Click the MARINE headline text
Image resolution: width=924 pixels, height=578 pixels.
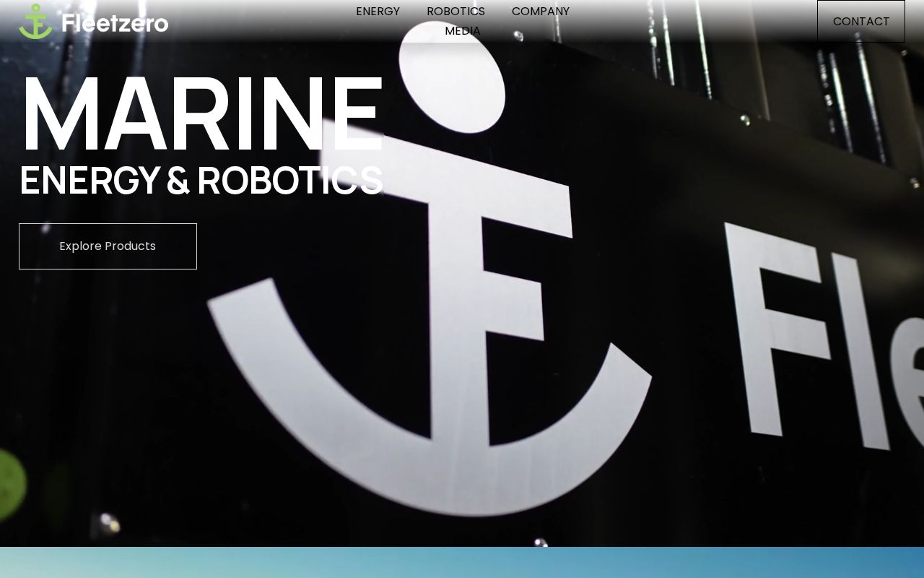pyautogui.click(x=202, y=114)
